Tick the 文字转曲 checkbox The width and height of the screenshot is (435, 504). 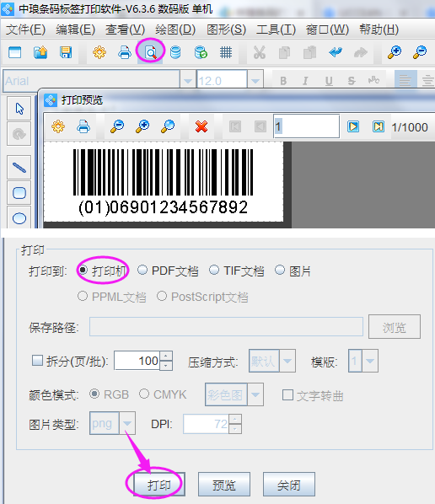287,395
